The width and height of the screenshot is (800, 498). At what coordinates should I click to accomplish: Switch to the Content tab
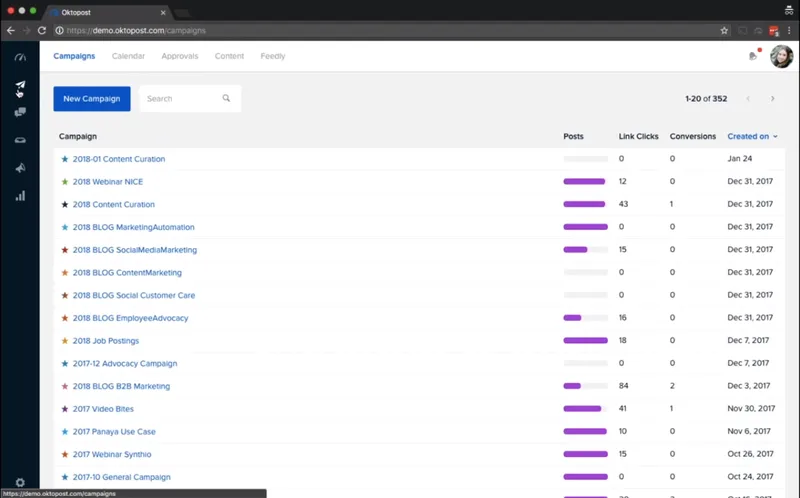(x=229, y=56)
